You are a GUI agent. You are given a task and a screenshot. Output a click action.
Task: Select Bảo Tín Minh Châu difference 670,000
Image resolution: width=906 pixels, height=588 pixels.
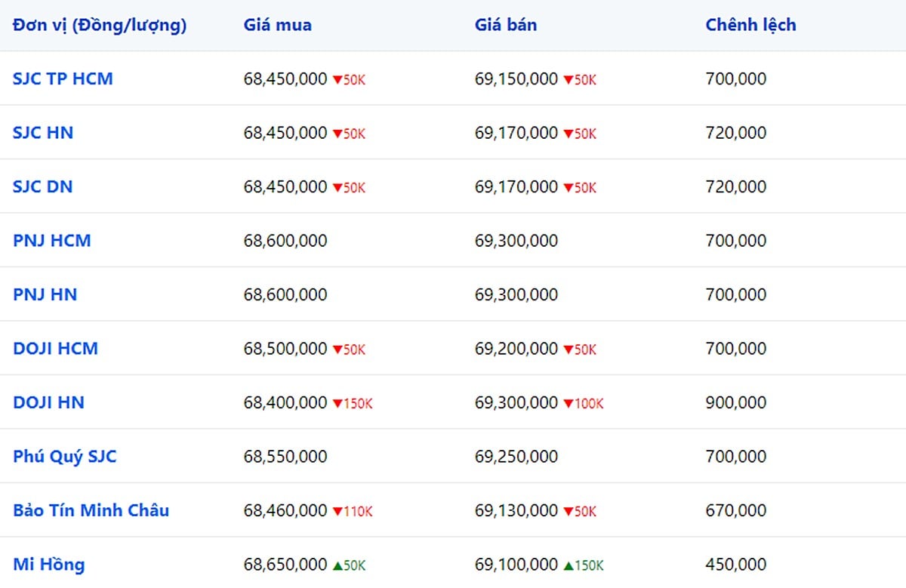[x=736, y=511]
